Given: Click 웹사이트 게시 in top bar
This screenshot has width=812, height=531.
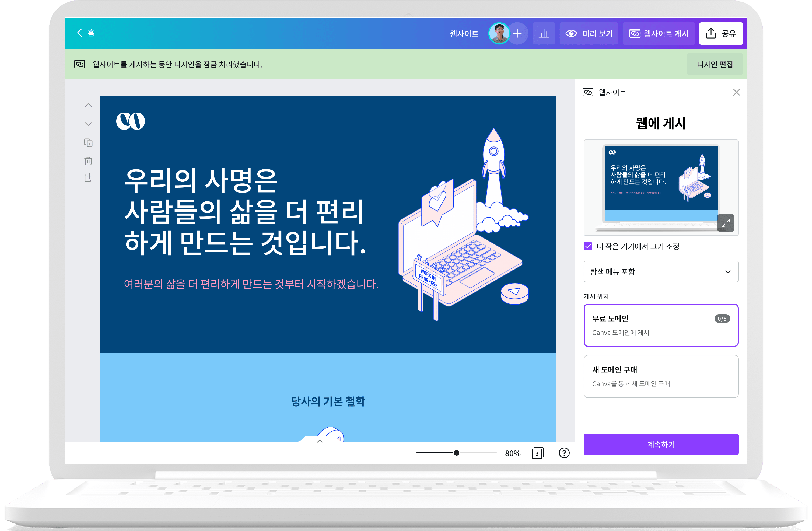Looking at the screenshot, I should (659, 33).
